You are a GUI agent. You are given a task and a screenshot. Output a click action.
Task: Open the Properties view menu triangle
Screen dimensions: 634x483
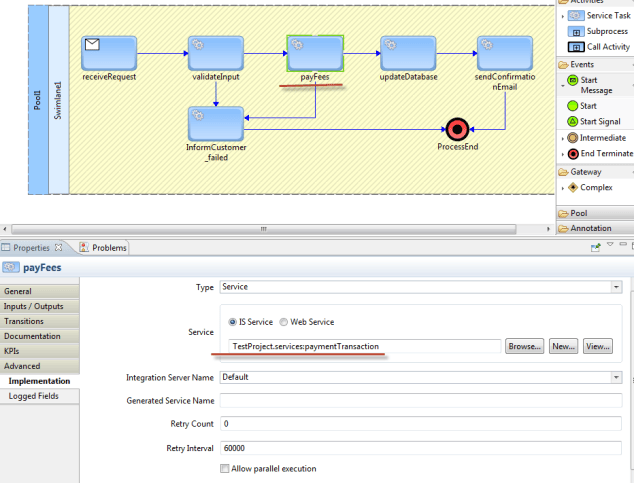610,244
